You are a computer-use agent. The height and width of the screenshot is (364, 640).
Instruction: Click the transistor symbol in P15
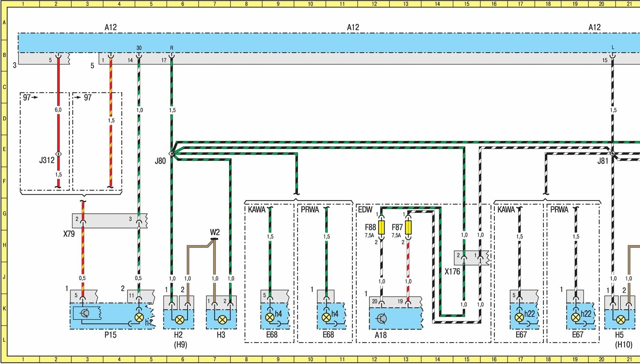[85, 313]
